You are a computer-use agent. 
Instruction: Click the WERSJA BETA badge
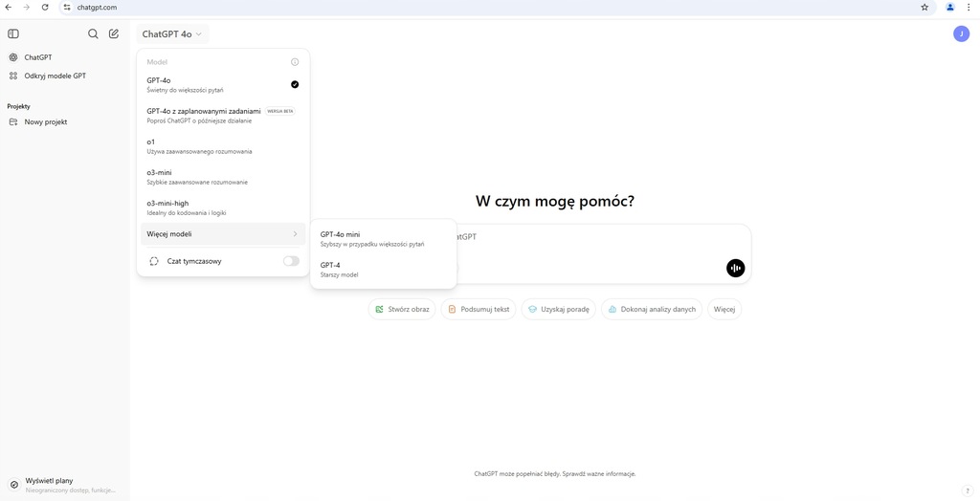coord(280,111)
